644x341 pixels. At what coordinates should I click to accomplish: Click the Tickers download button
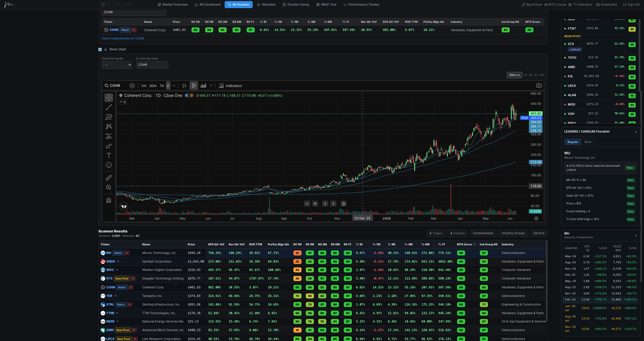click(436, 233)
